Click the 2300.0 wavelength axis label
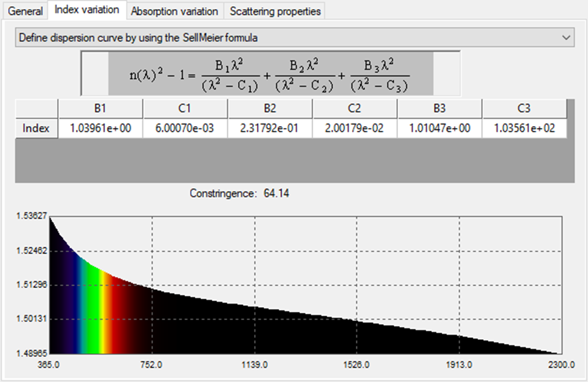588x382 pixels. click(561, 364)
